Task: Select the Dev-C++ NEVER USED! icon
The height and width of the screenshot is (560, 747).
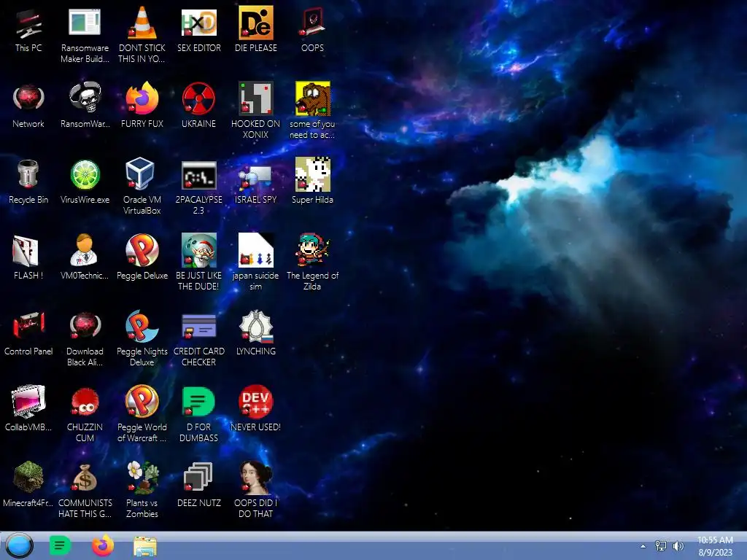Action: point(256,402)
